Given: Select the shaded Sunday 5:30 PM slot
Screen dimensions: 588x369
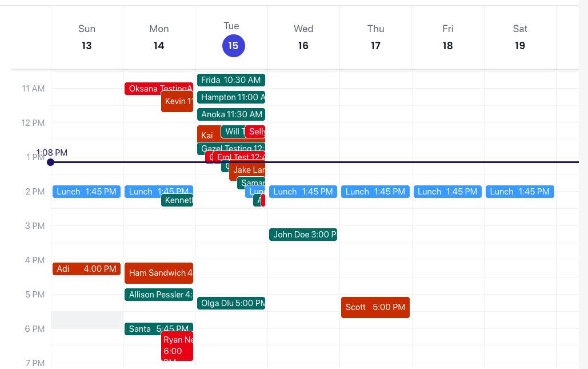Looking at the screenshot, I should pos(87,320).
